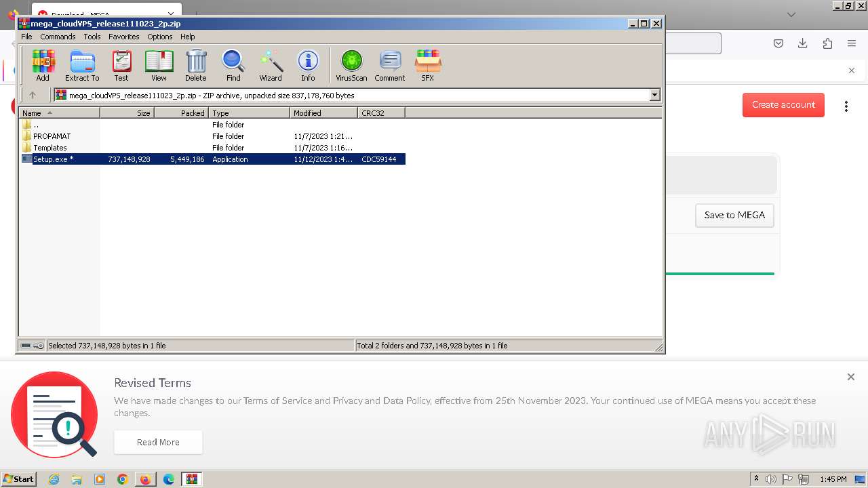Switch to Firefox in the taskbar
This screenshot has width=868, height=488.
(x=146, y=479)
